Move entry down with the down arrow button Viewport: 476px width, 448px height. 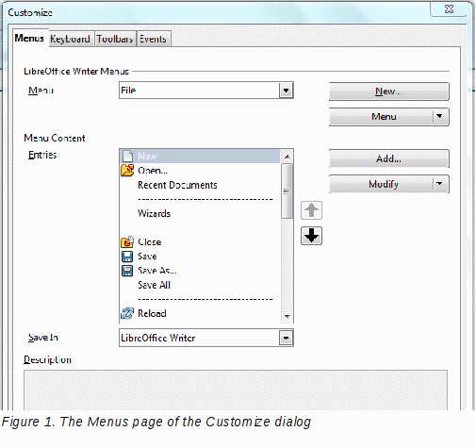(x=311, y=236)
